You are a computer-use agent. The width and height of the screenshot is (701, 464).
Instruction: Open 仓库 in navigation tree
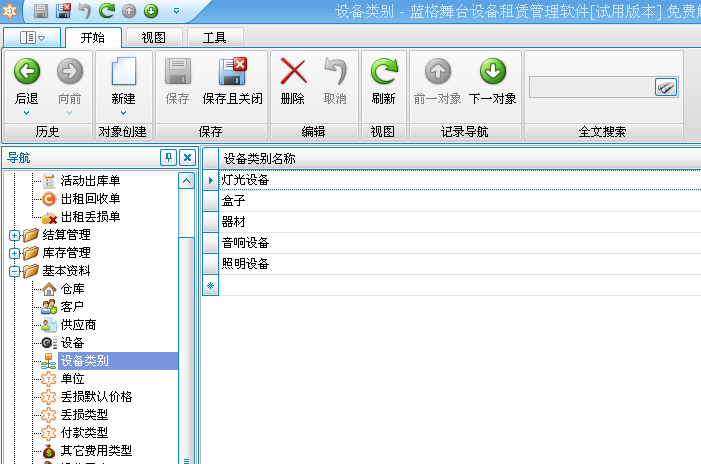click(72, 289)
